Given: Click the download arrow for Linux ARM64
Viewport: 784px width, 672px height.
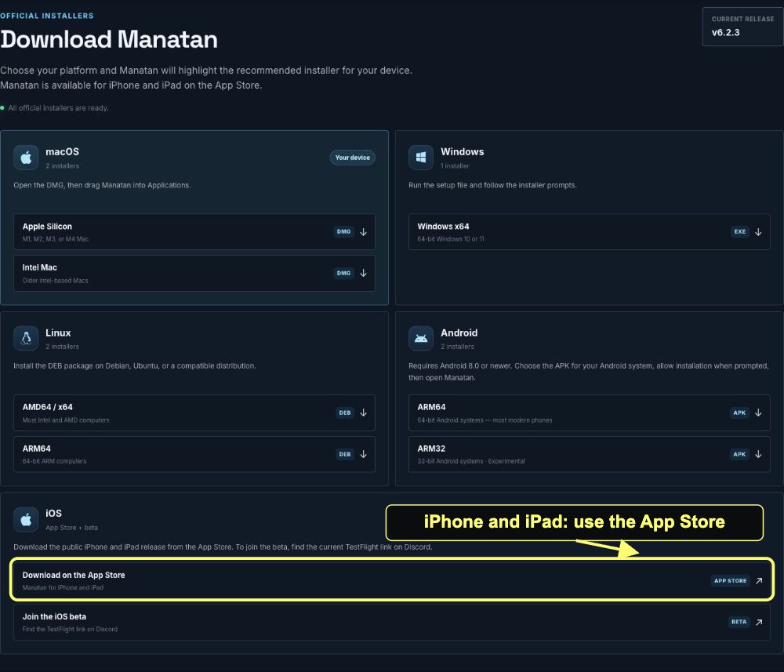Looking at the screenshot, I should (364, 454).
